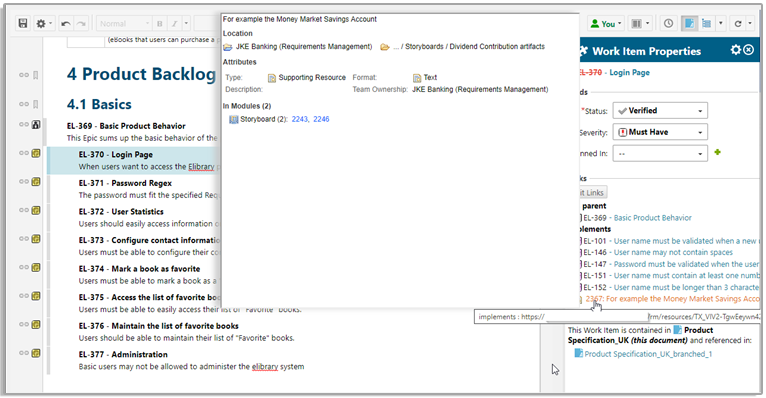Viewport: 766px width, 398px height.
Task: Toggle bold formatting
Action: [159, 23]
